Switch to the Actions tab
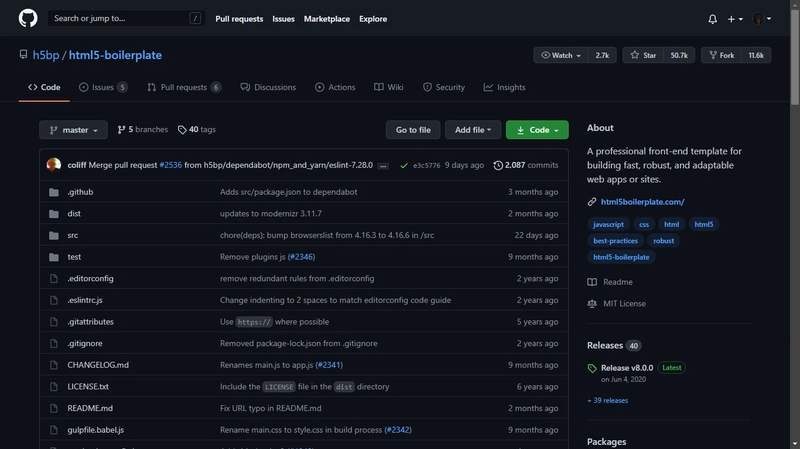 tap(335, 87)
